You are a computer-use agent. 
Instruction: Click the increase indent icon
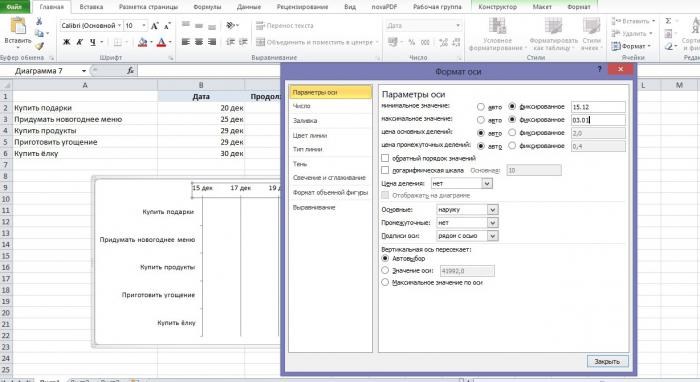point(243,42)
